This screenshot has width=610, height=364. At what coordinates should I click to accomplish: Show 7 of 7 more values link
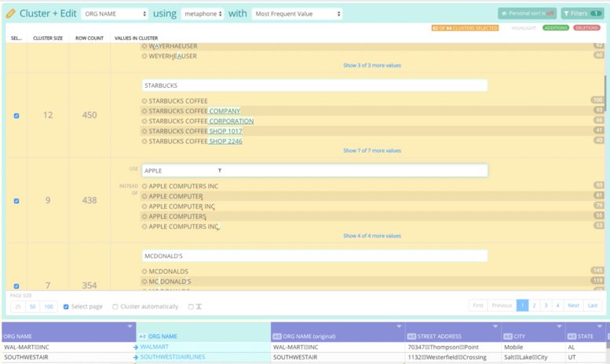tap(372, 151)
